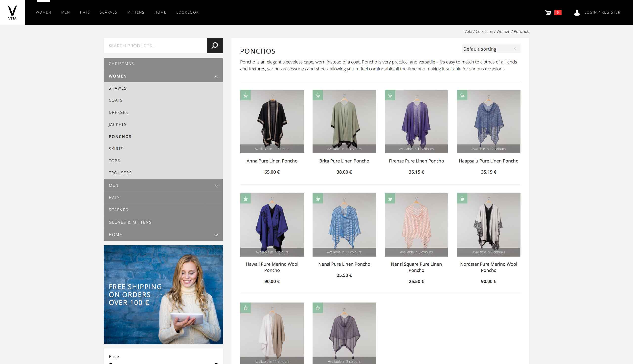Image resolution: width=633 pixels, height=364 pixels.
Task: Open Hats in the top navigation
Action: (x=85, y=13)
